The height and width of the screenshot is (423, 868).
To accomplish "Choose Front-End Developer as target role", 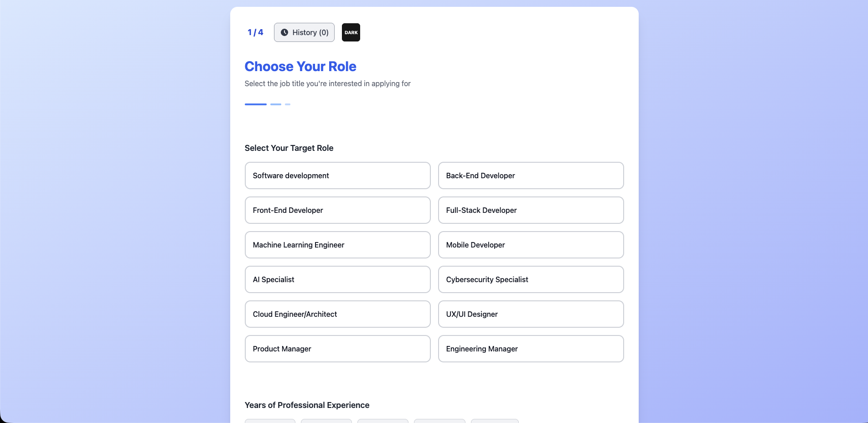I will click(337, 210).
